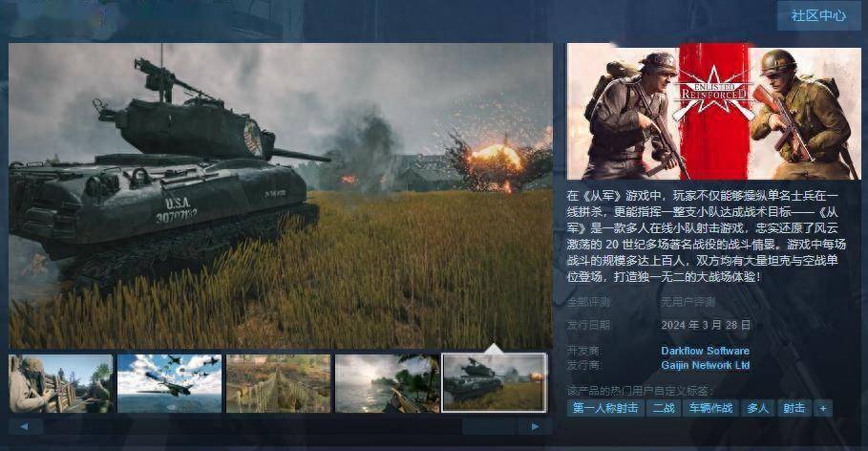
Task: Open the 社区中心 community hub button
Action: [818, 15]
